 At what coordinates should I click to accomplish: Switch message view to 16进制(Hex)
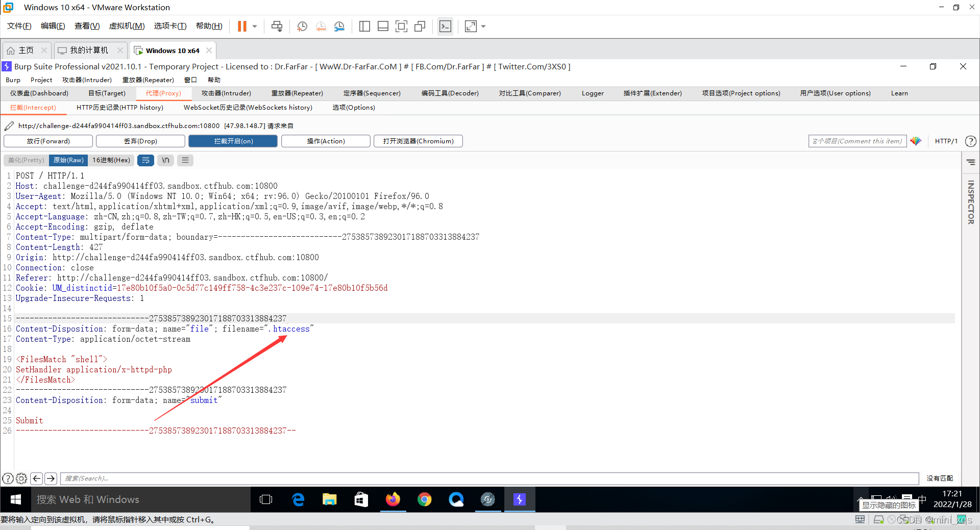point(111,160)
